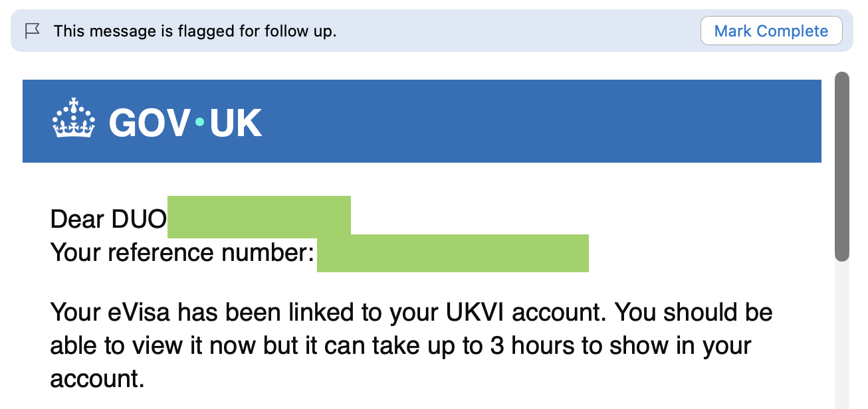Click blank space in the follow-up notification bar
Image resolution: width=868 pixels, height=409 pixels.
(x=518, y=31)
